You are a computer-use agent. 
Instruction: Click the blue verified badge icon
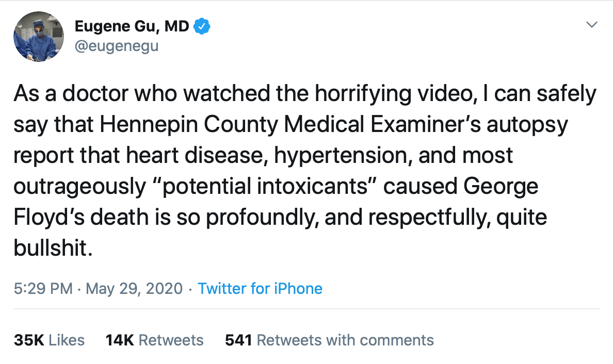click(x=202, y=26)
